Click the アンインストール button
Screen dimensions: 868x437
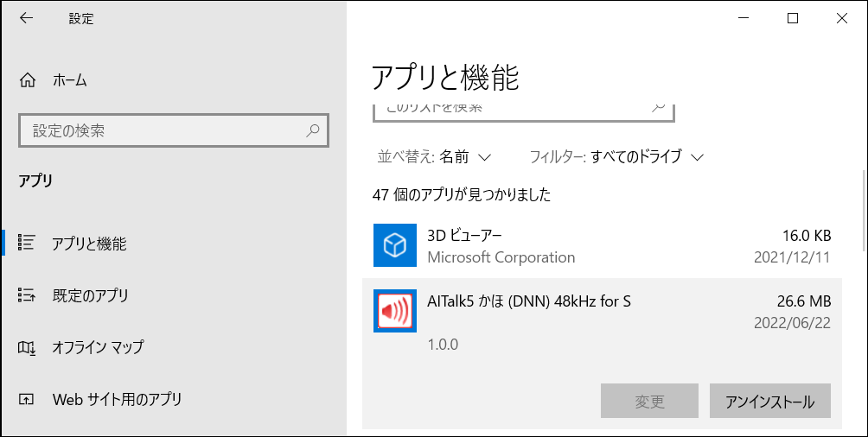point(770,401)
